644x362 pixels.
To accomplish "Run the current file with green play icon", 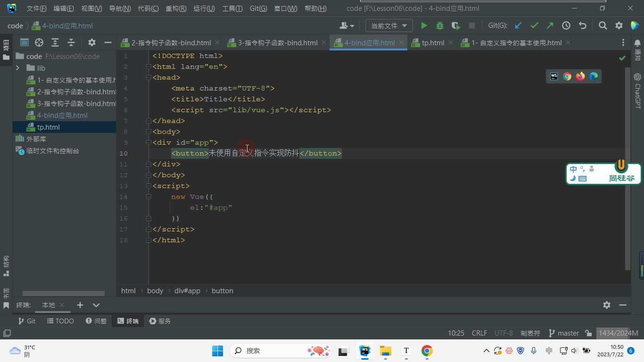I will click(x=424, y=26).
